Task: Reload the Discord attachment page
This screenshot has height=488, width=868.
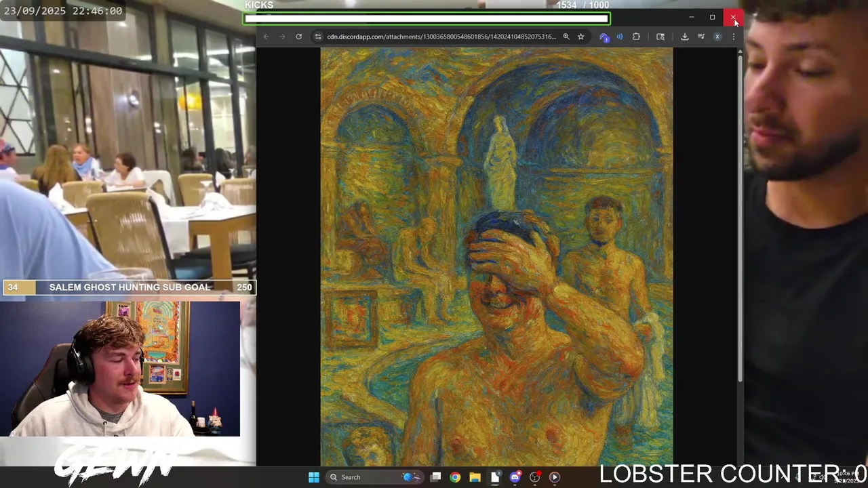Action: tap(298, 37)
